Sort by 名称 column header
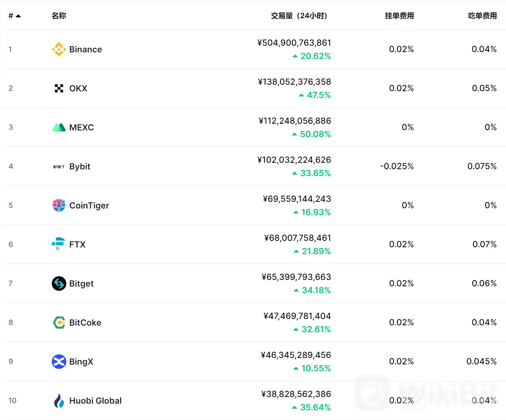Screen dimensions: 506x420 pos(59,16)
